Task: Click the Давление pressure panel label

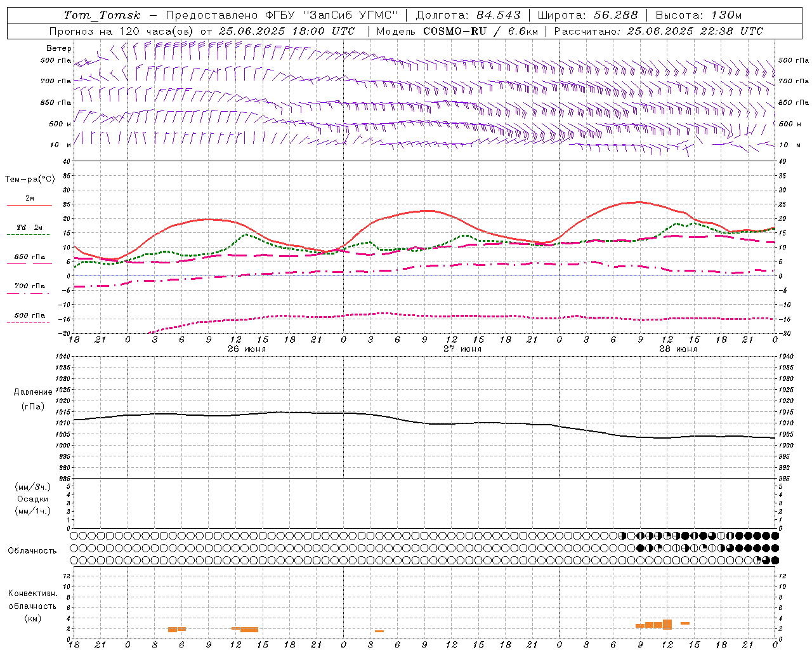Action: coord(33,392)
